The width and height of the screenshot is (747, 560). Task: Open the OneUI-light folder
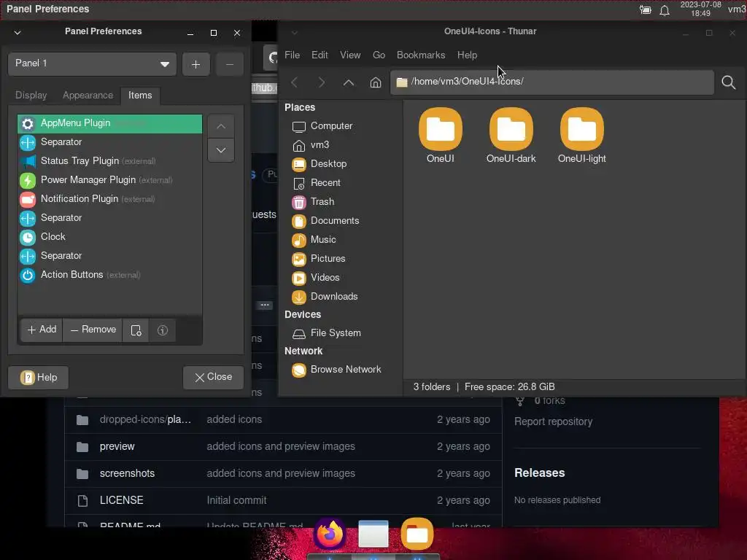coord(581,136)
